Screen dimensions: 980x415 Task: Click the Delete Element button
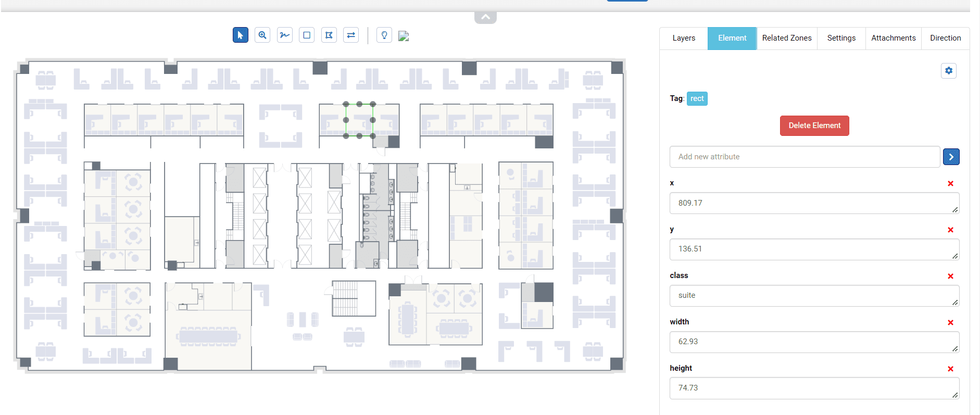coord(814,125)
